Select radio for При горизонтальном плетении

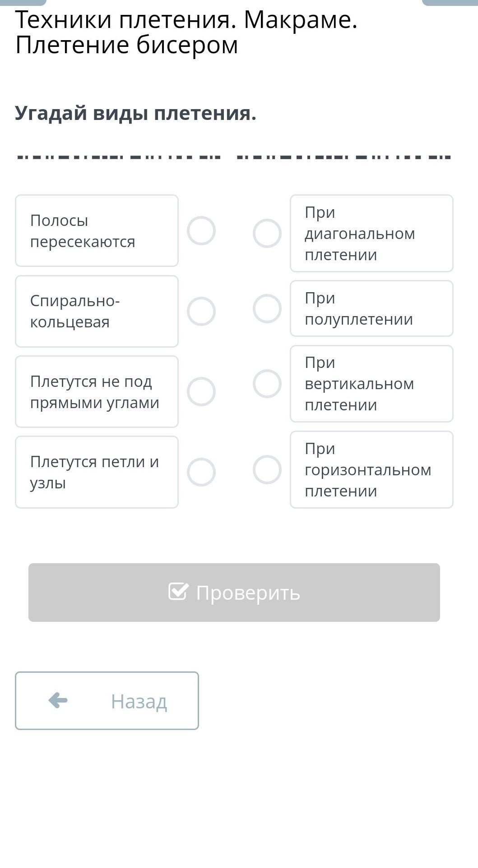pyautogui.click(x=267, y=469)
